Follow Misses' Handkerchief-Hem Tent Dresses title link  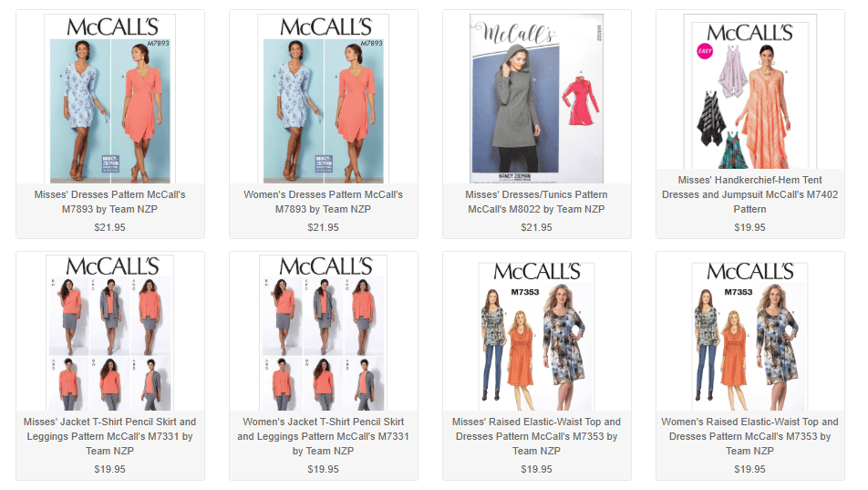point(750,194)
